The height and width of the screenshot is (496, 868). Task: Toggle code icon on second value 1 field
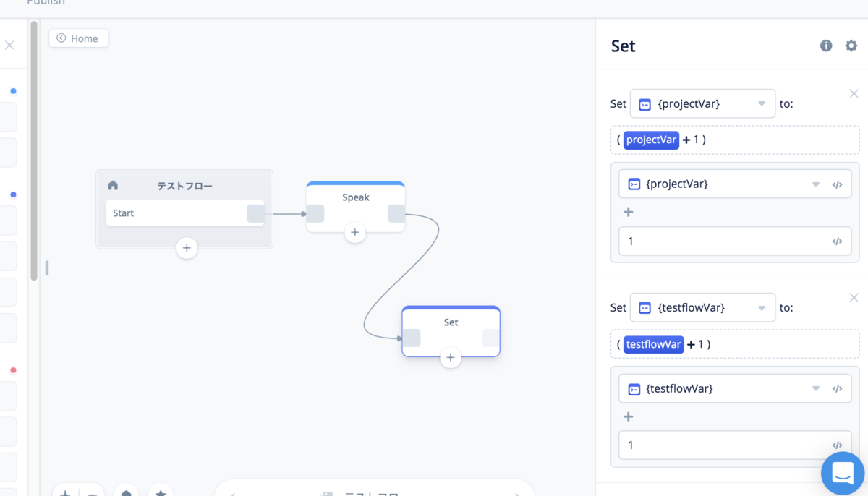coord(838,445)
